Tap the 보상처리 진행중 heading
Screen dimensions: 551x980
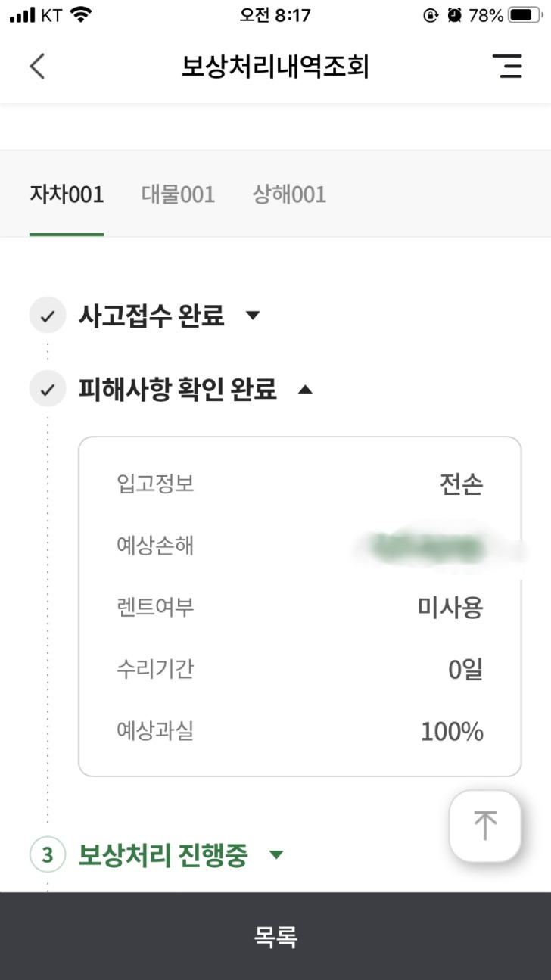(163, 855)
